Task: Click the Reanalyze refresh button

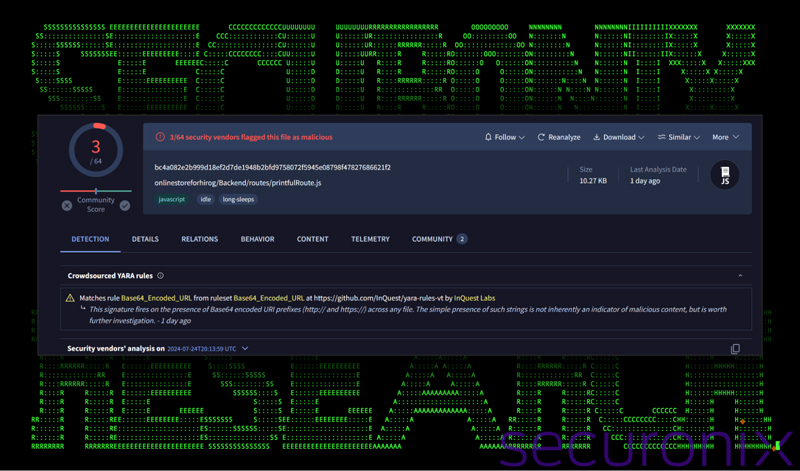Action: 558,137
